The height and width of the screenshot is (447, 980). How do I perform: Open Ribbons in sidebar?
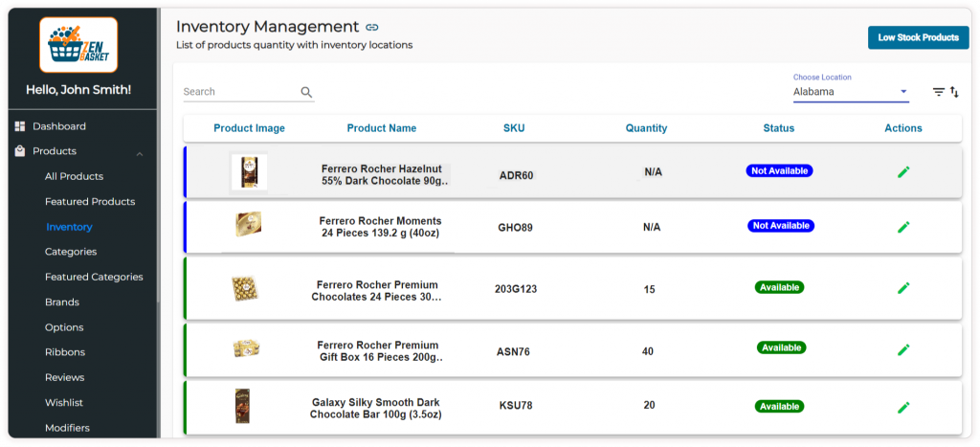coord(65,352)
